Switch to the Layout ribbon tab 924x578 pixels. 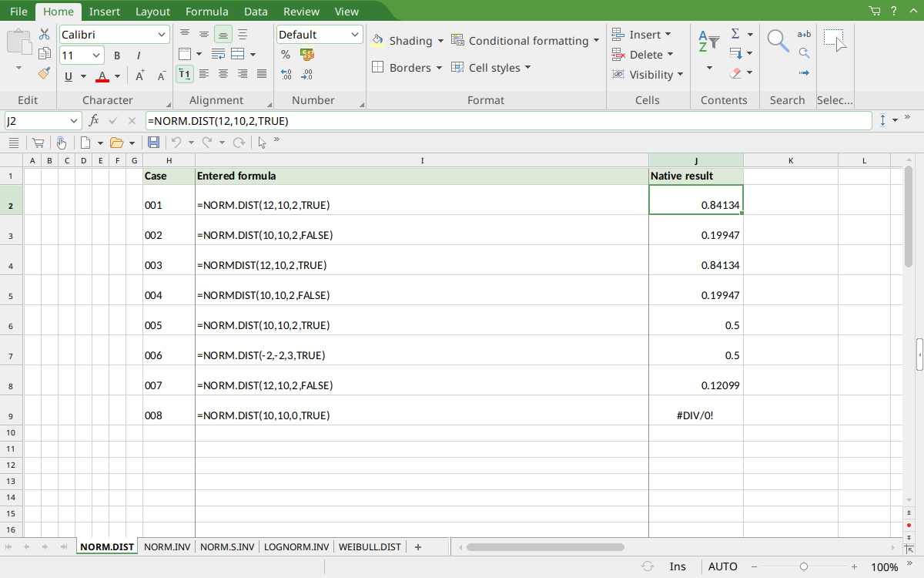[x=152, y=12]
